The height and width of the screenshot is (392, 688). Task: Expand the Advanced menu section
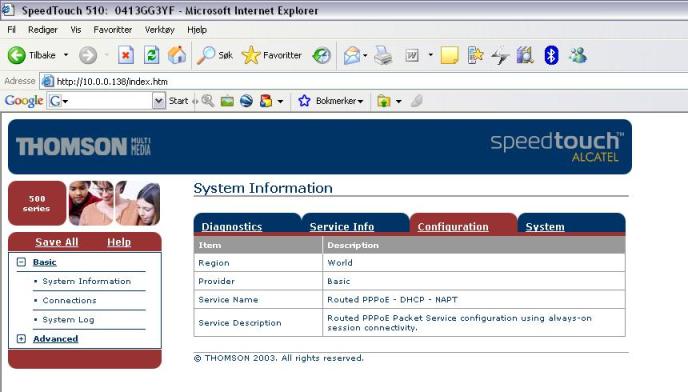pos(21,338)
